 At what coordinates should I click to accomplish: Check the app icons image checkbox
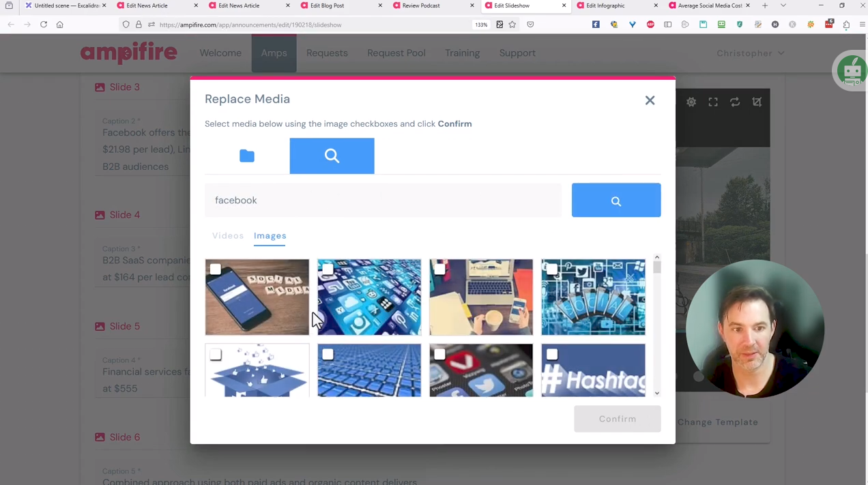(x=328, y=269)
